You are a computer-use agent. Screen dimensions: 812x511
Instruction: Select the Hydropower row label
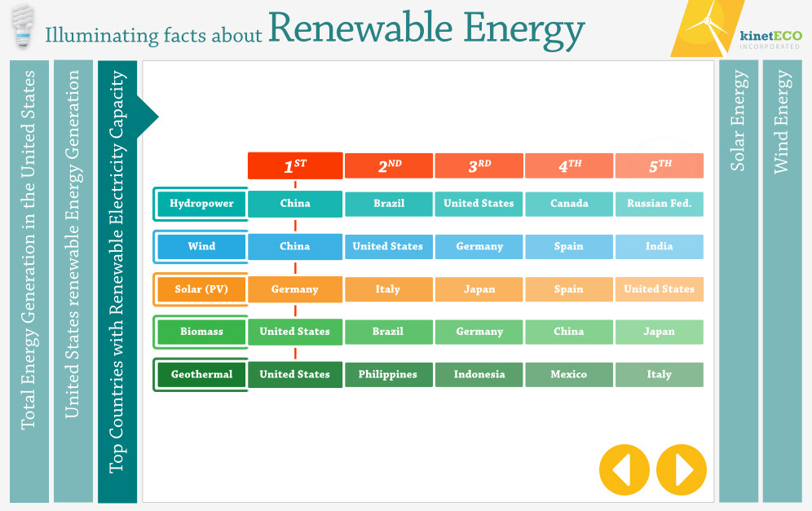(x=201, y=204)
